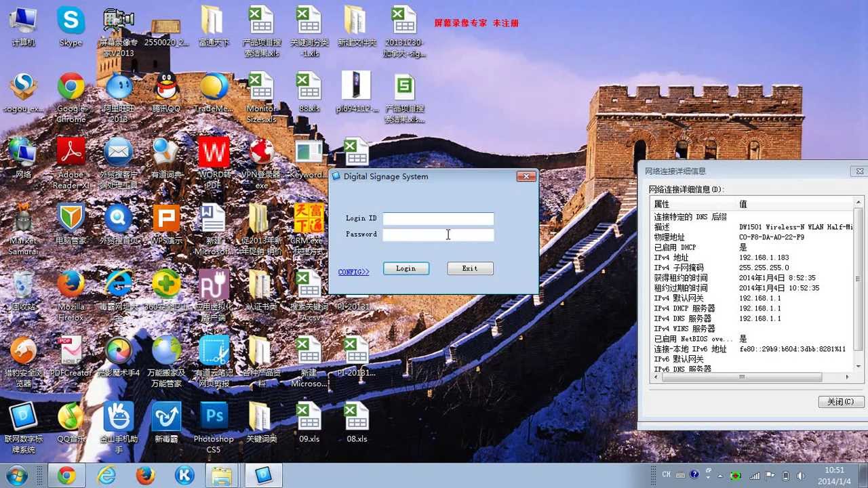
Task: Open the Photoshop CS5 desktop icon
Action: [214, 427]
